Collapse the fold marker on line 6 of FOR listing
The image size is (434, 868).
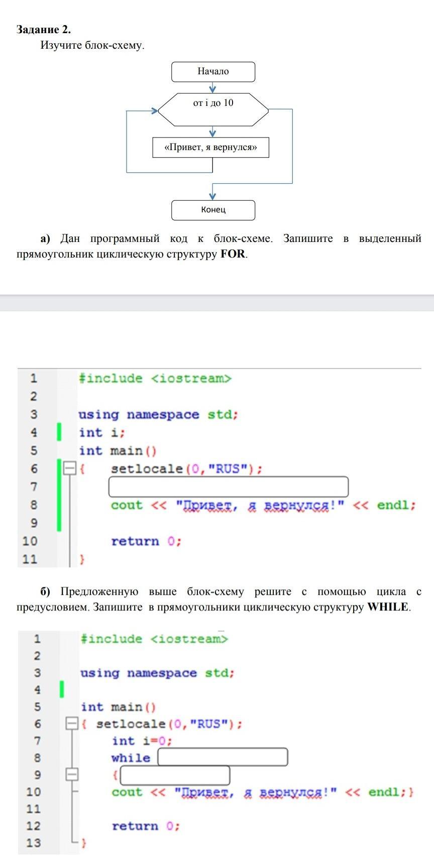click(x=70, y=469)
